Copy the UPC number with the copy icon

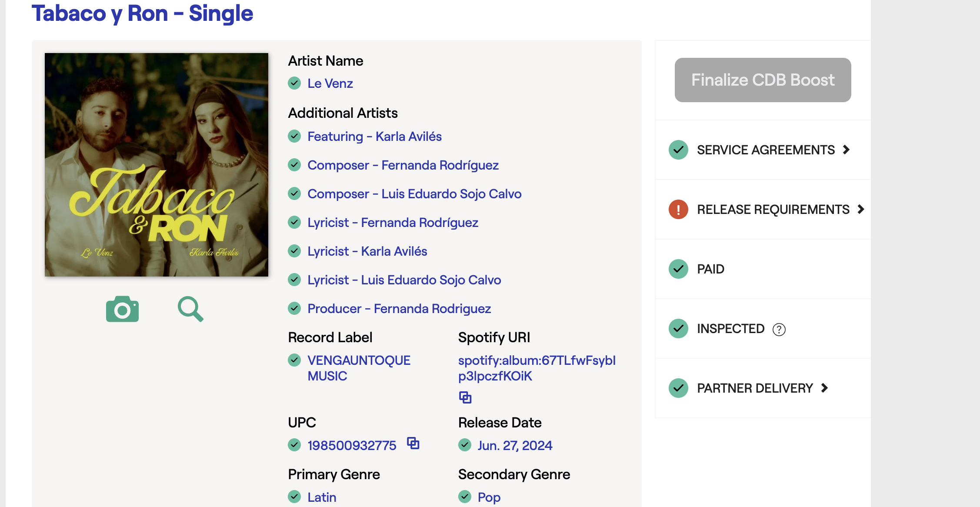[x=413, y=443]
